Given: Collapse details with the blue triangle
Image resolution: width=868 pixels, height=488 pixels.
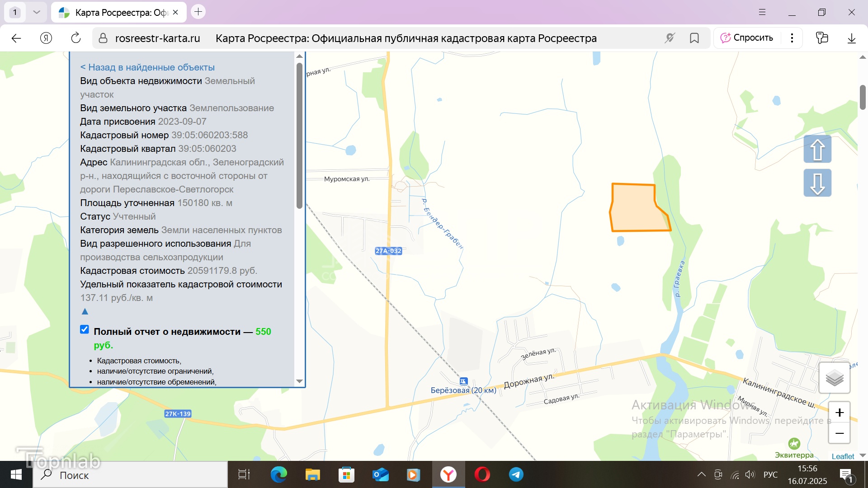Looking at the screenshot, I should click(85, 311).
